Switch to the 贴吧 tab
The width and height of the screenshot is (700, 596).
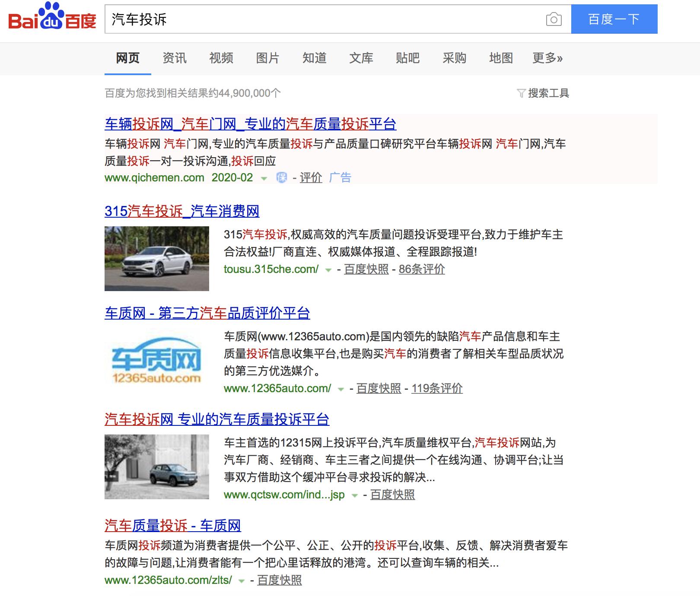click(407, 58)
